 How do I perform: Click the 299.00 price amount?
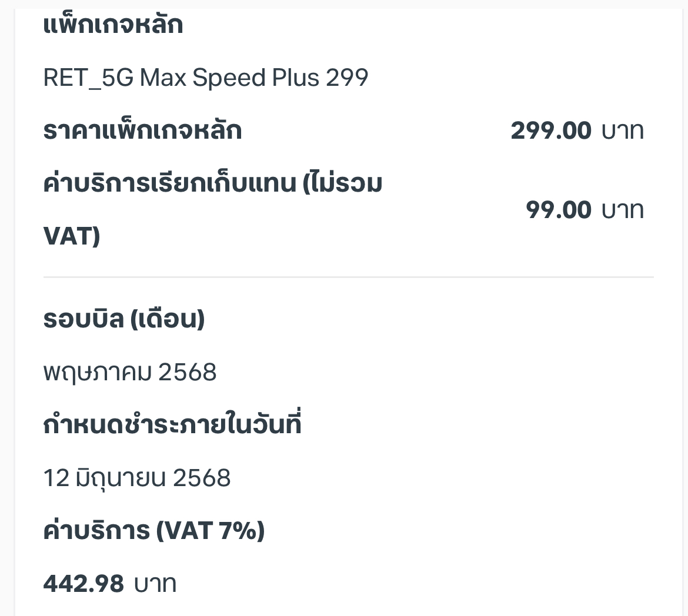tap(550, 130)
